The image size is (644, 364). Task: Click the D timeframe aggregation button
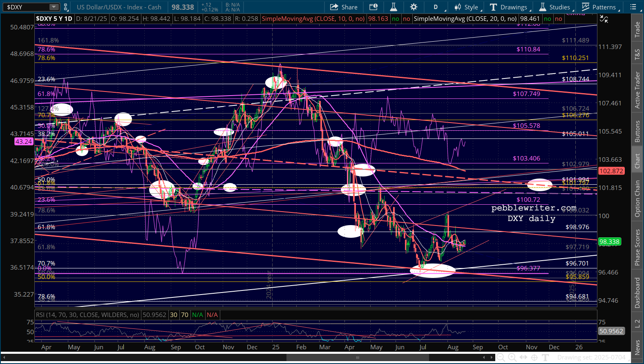(x=436, y=7)
